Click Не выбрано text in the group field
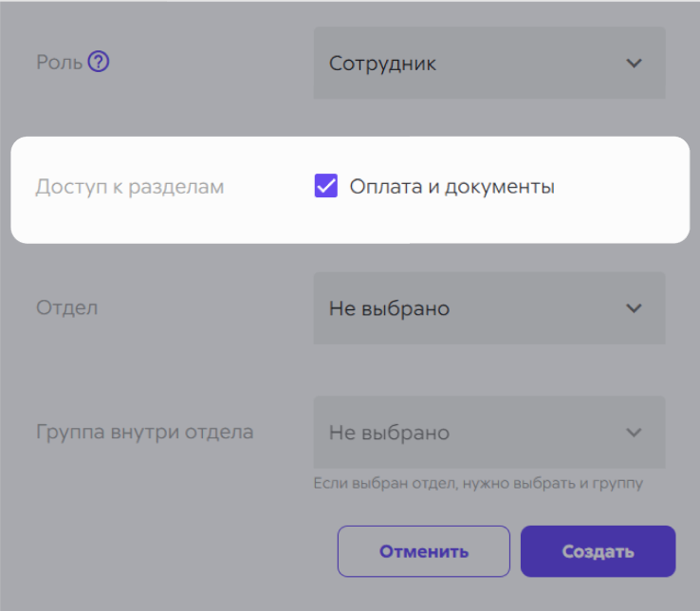700x611 pixels. click(389, 433)
